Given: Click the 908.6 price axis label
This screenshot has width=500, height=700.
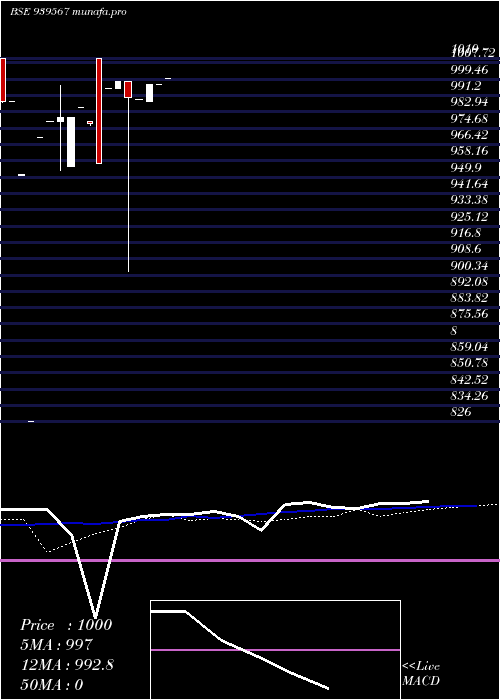Looking at the screenshot, I should [x=466, y=249].
